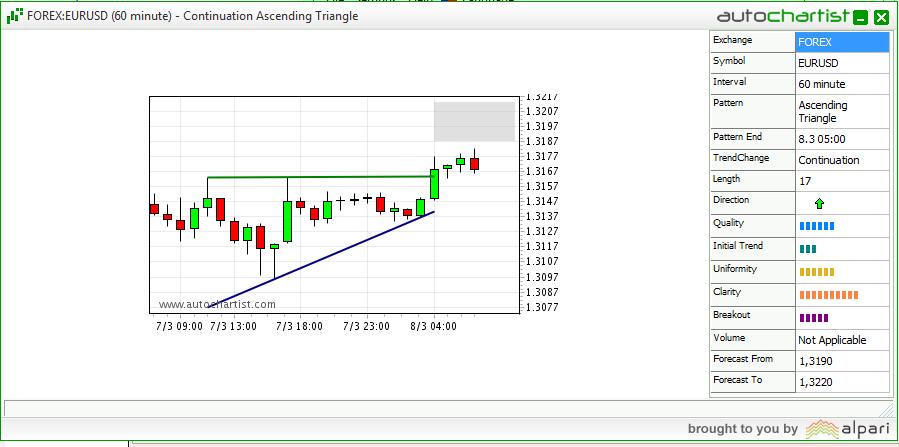Close the autochartist pattern window
Viewport: 899px width, 447px height.
881,17
